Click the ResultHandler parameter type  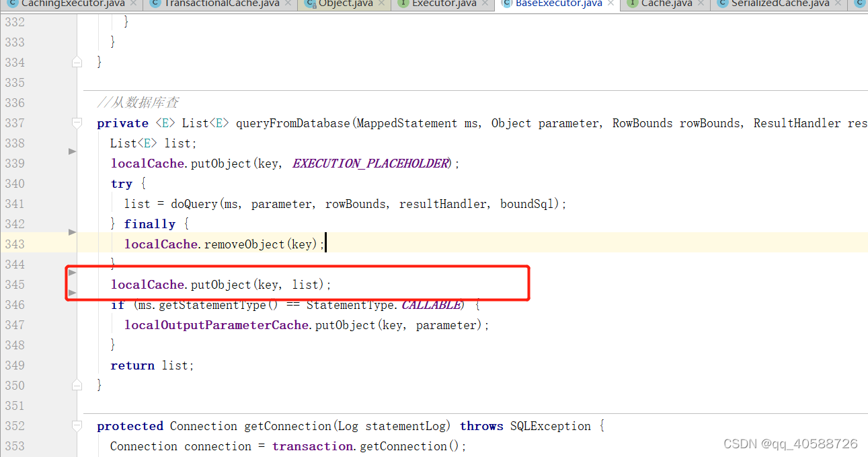(797, 123)
